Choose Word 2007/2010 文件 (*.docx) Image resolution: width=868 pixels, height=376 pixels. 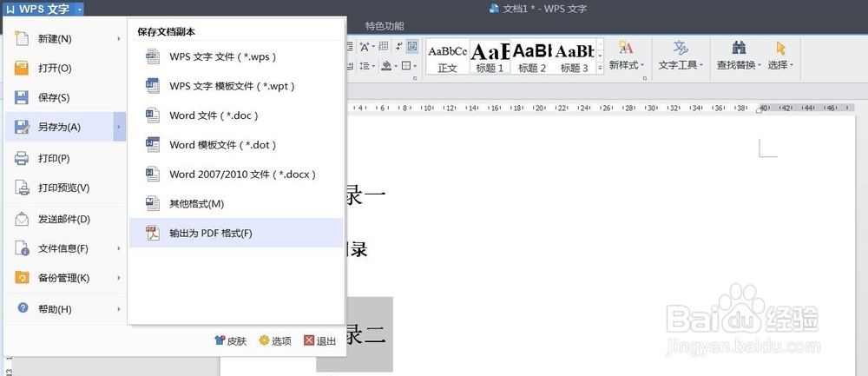236,174
